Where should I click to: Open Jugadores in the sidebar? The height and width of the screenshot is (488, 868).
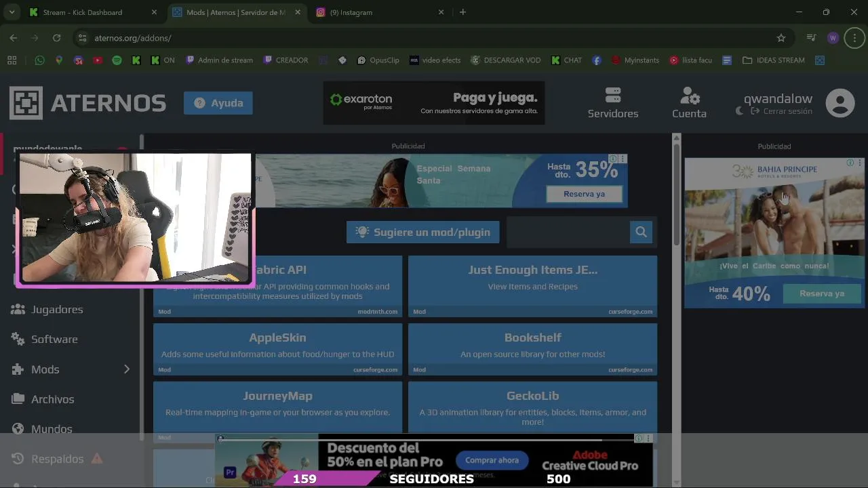coord(57,309)
